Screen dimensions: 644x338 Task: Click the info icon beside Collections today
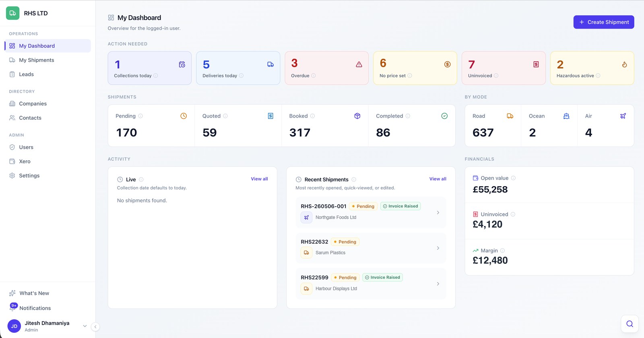click(156, 76)
